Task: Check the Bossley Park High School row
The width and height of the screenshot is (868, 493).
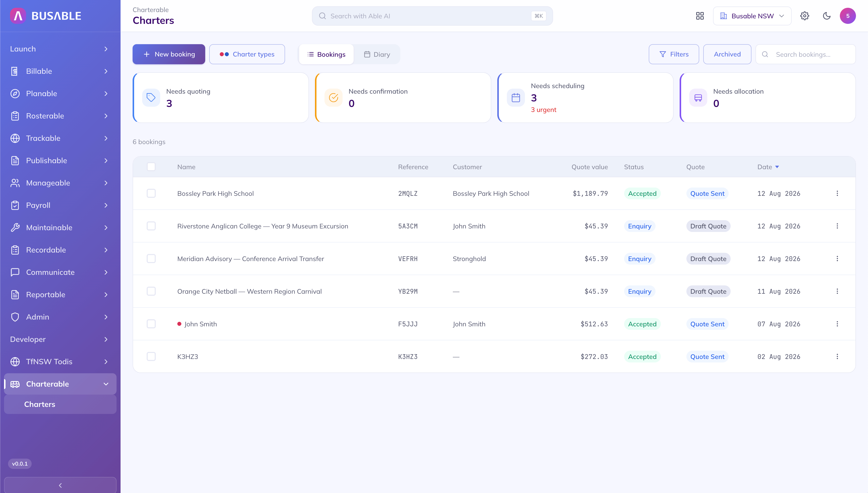Action: (x=151, y=193)
